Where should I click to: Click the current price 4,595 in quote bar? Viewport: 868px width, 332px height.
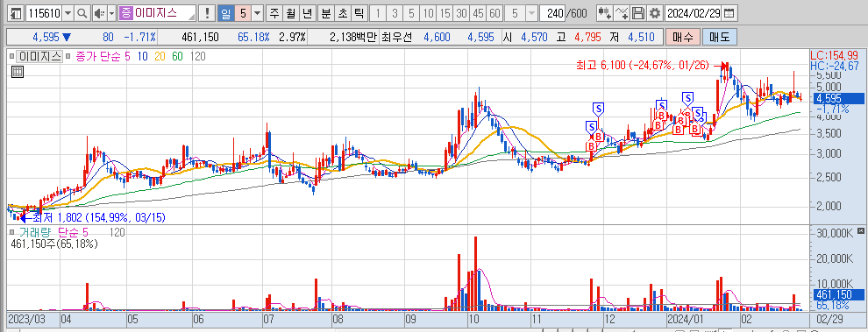tap(46, 37)
